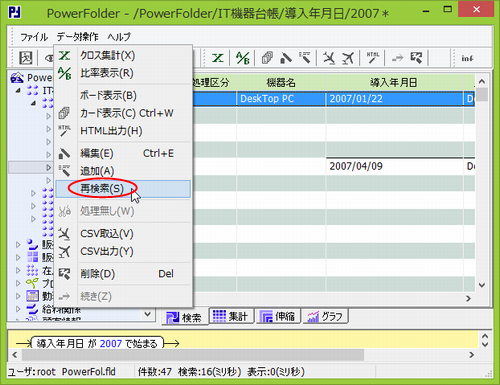Choose CSV出力(Y) from the menu
Viewport: 500px width, 385px height.
[x=123, y=251]
